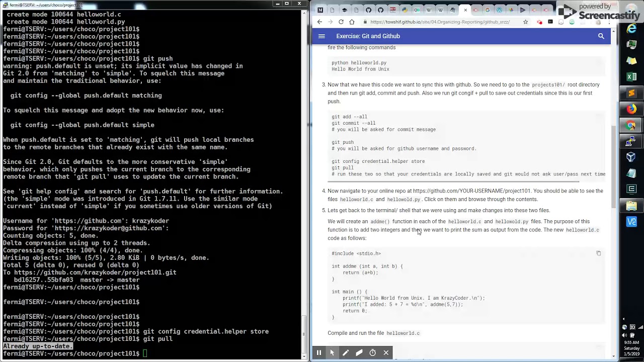Open Internet Explorer from the taskbar

pyautogui.click(x=631, y=29)
